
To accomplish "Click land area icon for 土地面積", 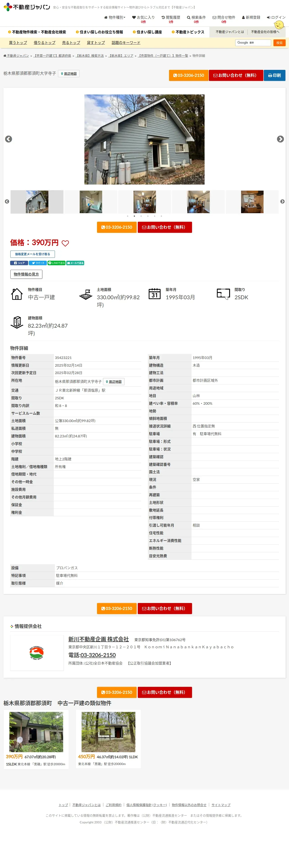I will (x=86, y=294).
